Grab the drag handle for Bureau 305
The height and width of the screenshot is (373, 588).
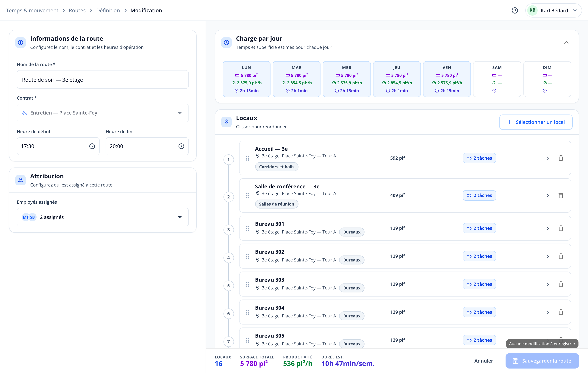point(248,340)
